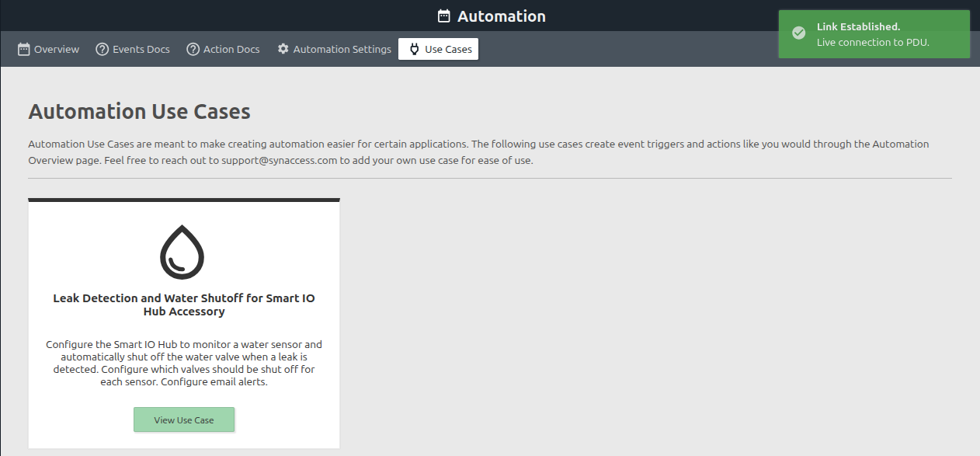Click the 'Live connection to PDU.' text
Viewport: 980px width, 456px height.
tap(873, 42)
